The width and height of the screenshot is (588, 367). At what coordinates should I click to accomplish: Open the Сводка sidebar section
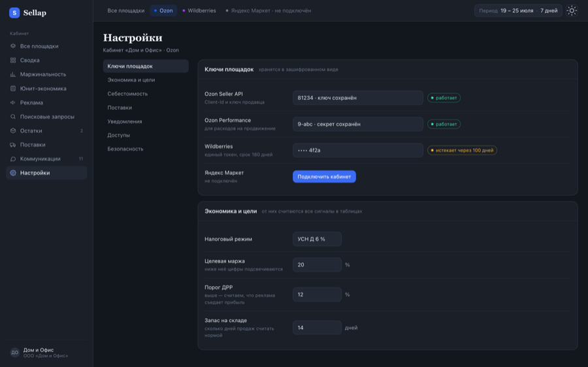point(46,60)
